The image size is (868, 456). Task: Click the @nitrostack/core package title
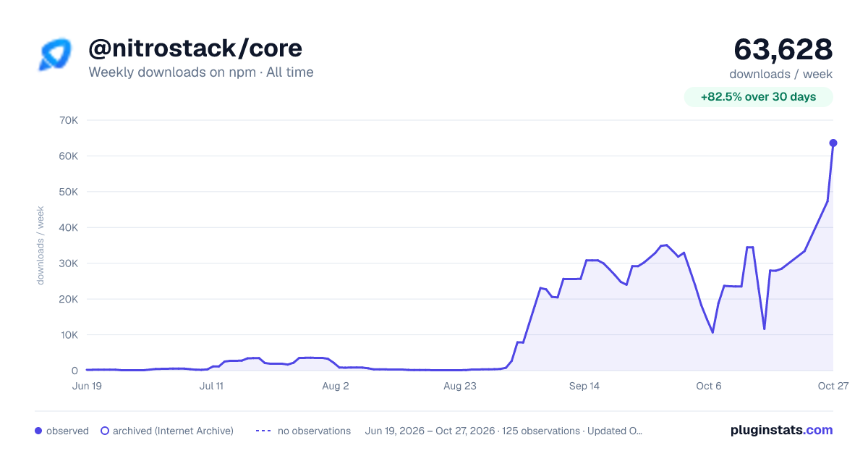[195, 48]
